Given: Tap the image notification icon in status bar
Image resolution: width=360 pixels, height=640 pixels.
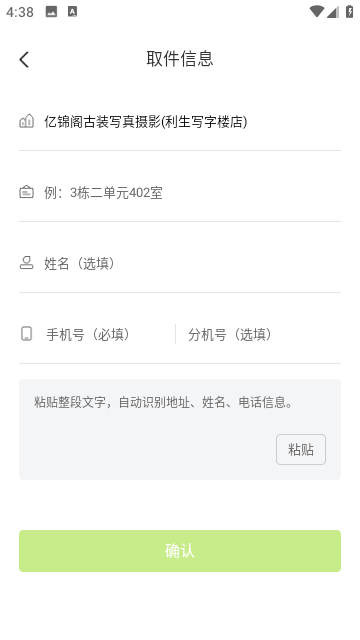Looking at the screenshot, I should (x=51, y=12).
